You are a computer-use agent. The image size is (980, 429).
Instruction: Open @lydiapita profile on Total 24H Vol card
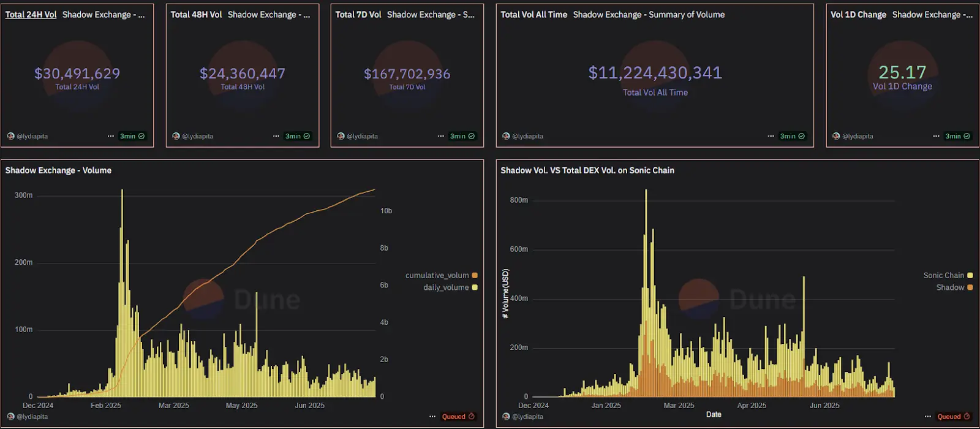pos(32,136)
